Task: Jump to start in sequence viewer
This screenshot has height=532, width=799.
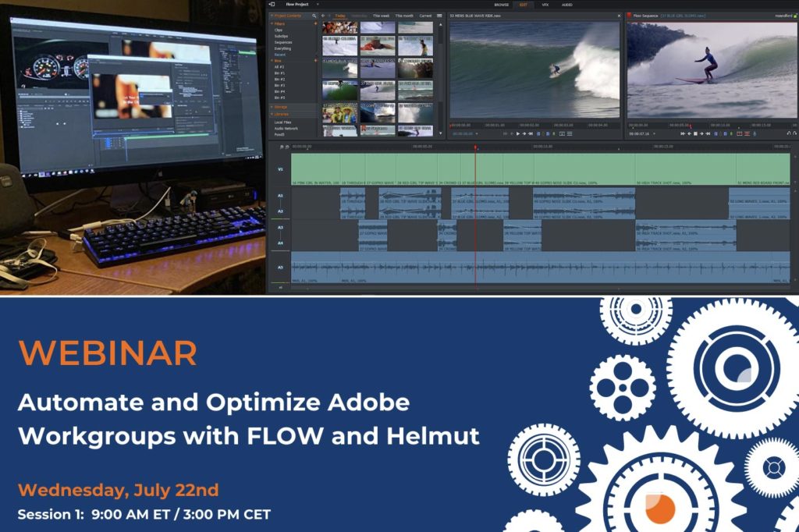Action: click(683, 134)
